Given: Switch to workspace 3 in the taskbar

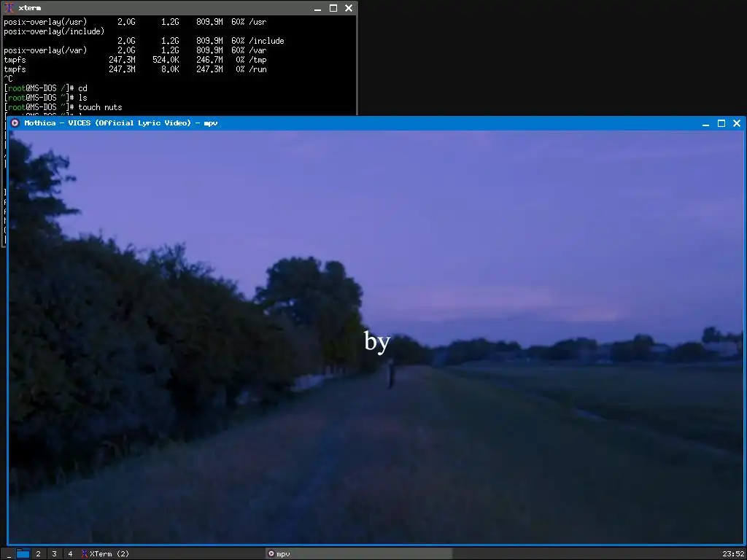Looking at the screenshot, I should (54, 554).
